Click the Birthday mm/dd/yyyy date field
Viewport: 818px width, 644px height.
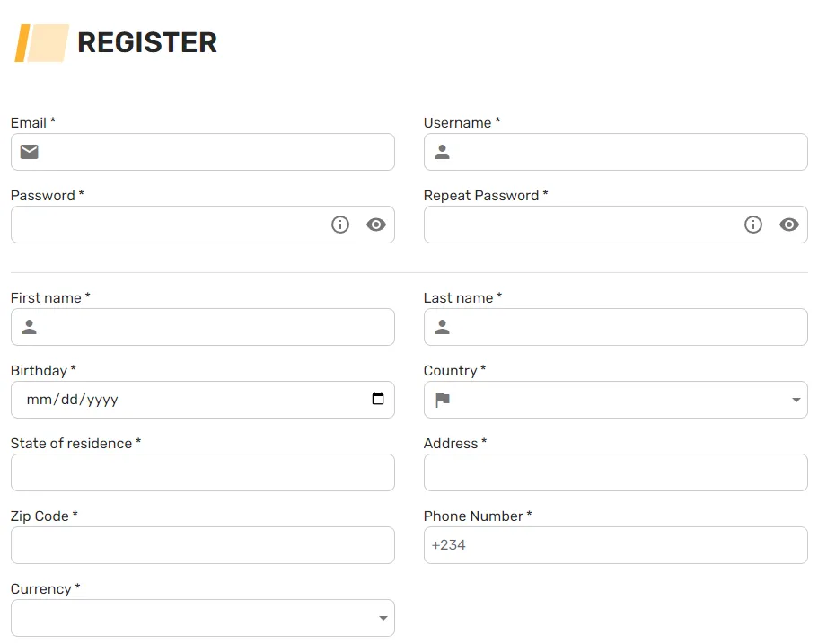point(203,400)
